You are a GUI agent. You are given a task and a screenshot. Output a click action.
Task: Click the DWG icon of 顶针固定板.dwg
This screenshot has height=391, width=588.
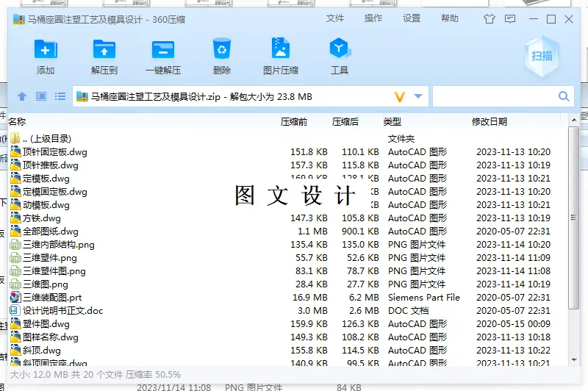pyautogui.click(x=15, y=151)
